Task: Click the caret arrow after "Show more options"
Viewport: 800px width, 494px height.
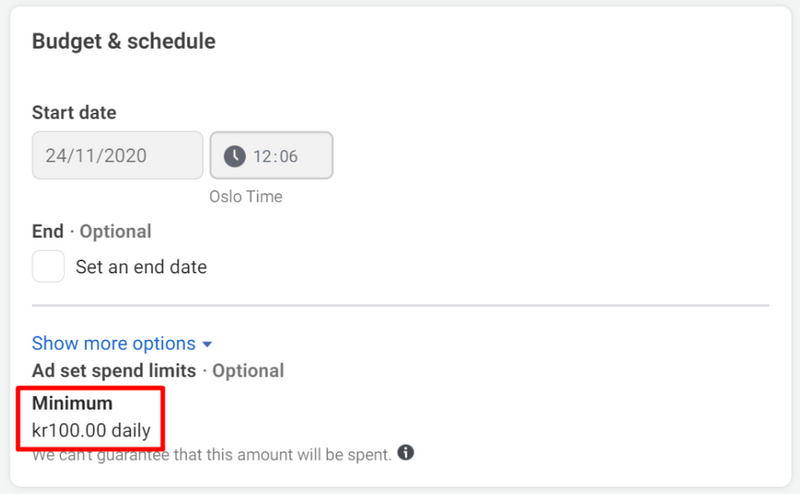Action: click(207, 344)
